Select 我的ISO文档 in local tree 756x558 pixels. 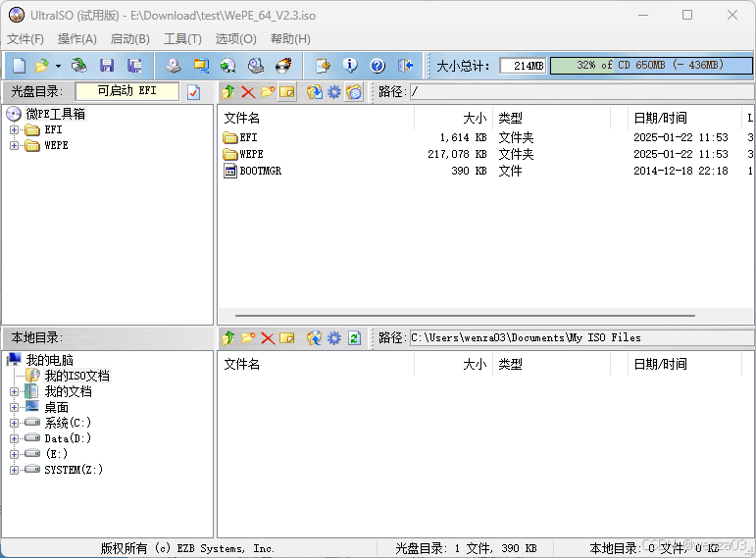click(x=77, y=376)
